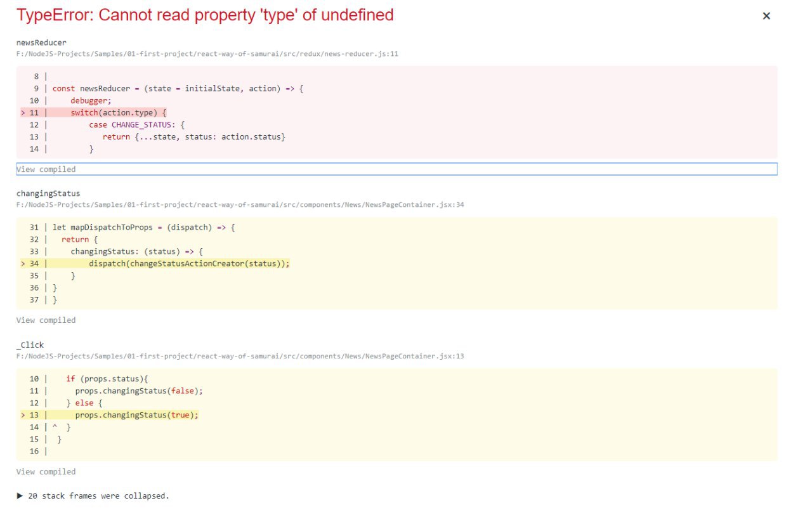Expand the 20 collapsed stack frames
This screenshot has width=812, height=510.
(94, 495)
